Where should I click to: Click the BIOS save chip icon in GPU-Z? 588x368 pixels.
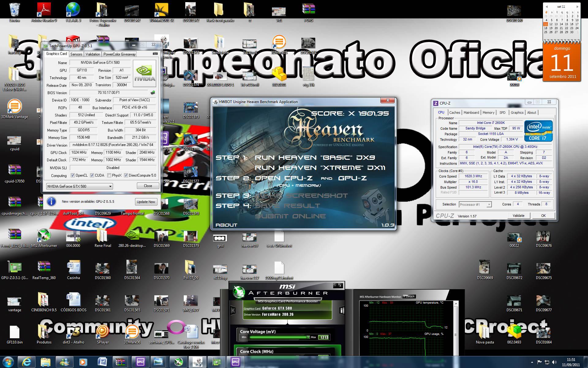pos(153,92)
